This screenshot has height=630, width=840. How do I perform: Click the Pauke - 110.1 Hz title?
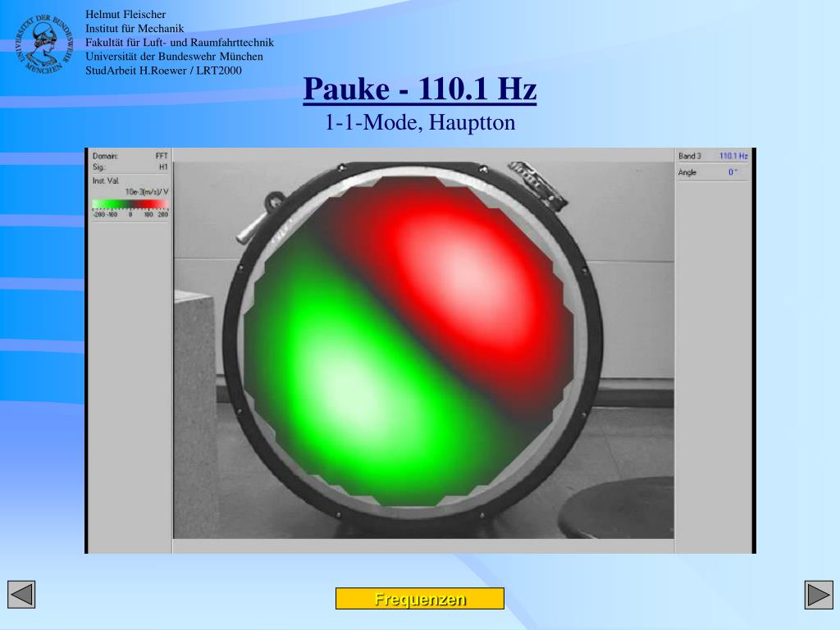tap(419, 89)
